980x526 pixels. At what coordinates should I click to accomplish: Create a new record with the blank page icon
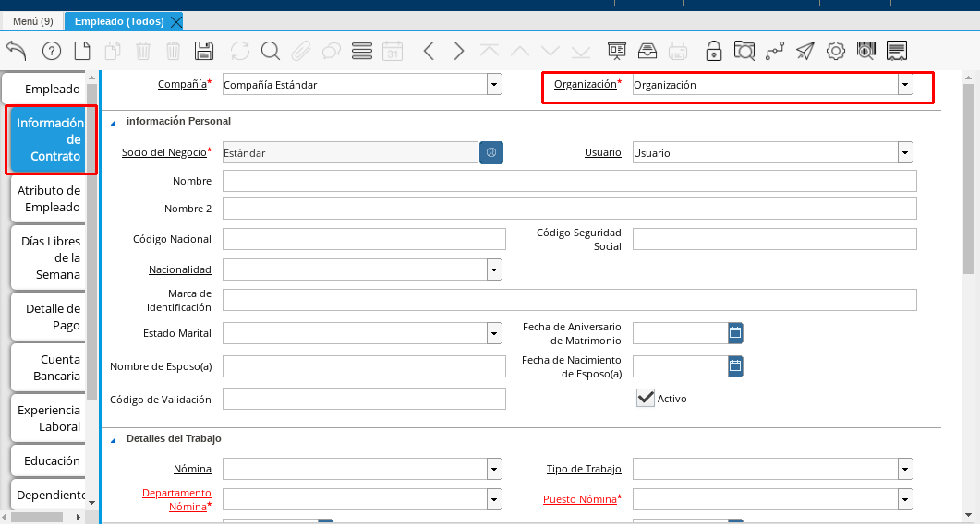[82, 51]
